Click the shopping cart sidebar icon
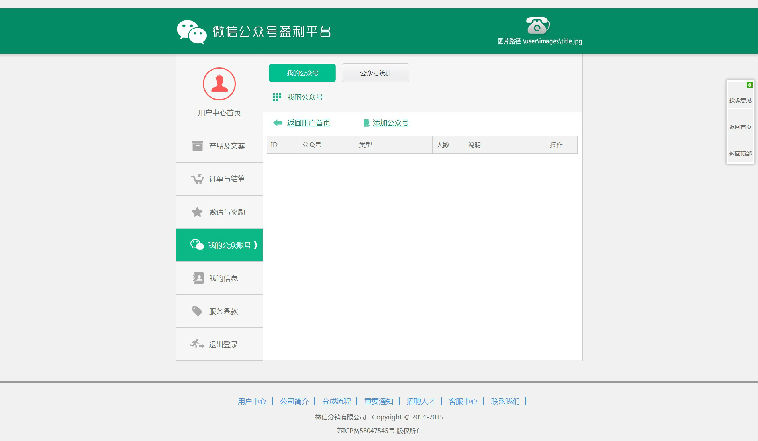758x441 pixels. [x=197, y=179]
